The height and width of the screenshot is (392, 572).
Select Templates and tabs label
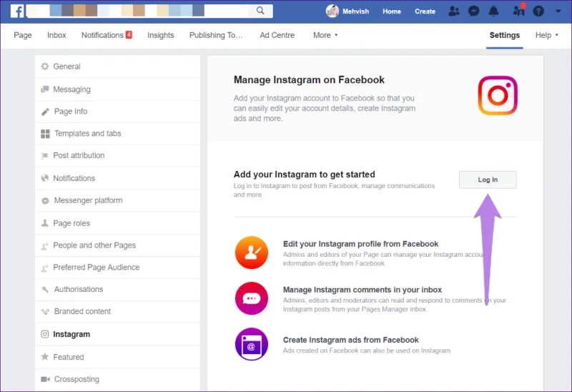click(87, 133)
